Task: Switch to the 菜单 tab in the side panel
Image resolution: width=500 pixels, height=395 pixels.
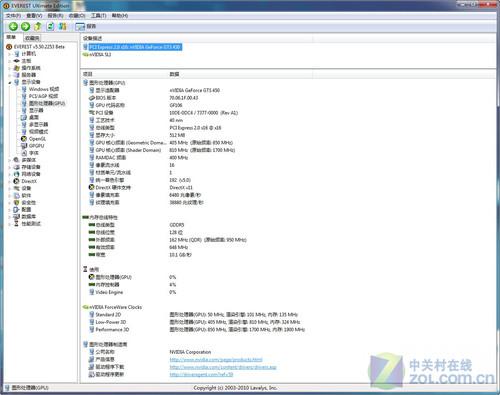Action: pos(11,37)
